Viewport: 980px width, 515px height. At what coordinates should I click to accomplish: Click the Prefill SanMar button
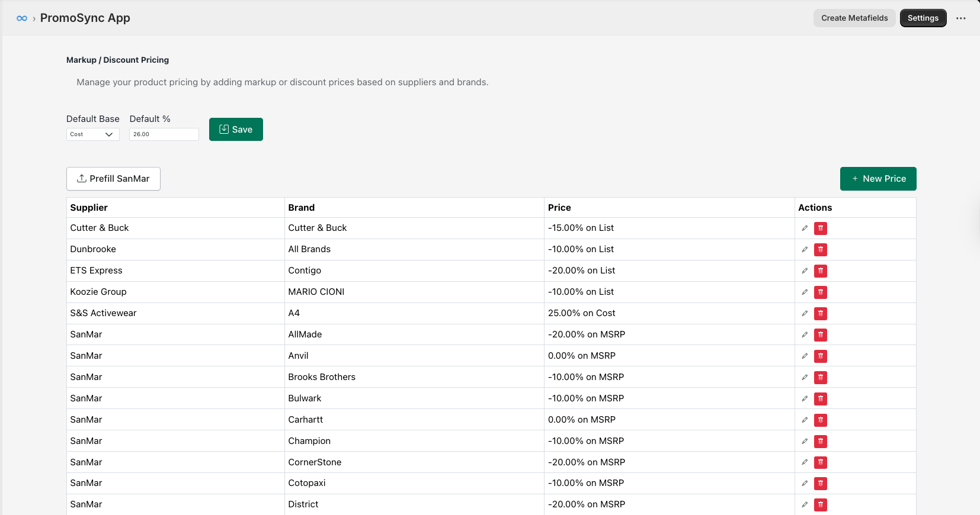point(113,179)
